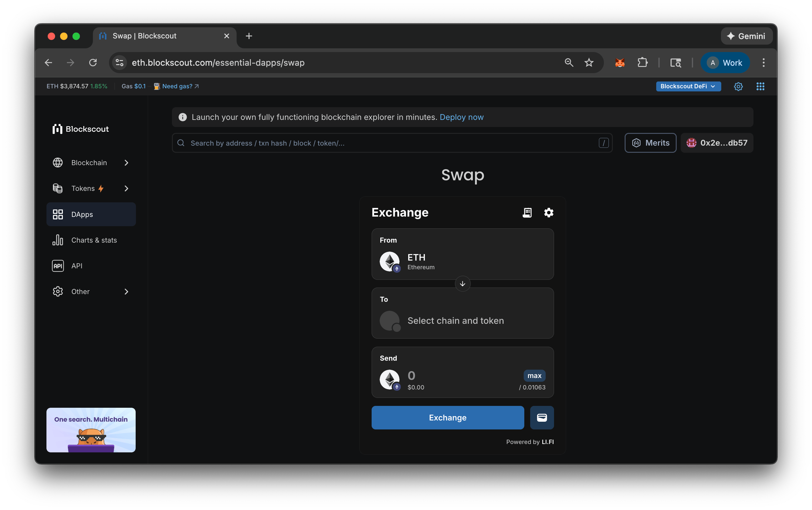This screenshot has width=812, height=510.
Task: Click the Gas $0.1 indicator
Action: pyautogui.click(x=133, y=86)
